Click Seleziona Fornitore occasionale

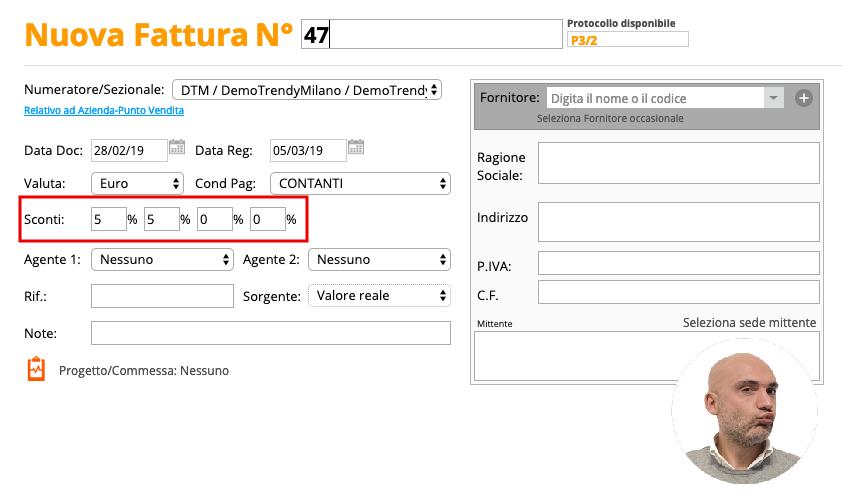(610, 118)
